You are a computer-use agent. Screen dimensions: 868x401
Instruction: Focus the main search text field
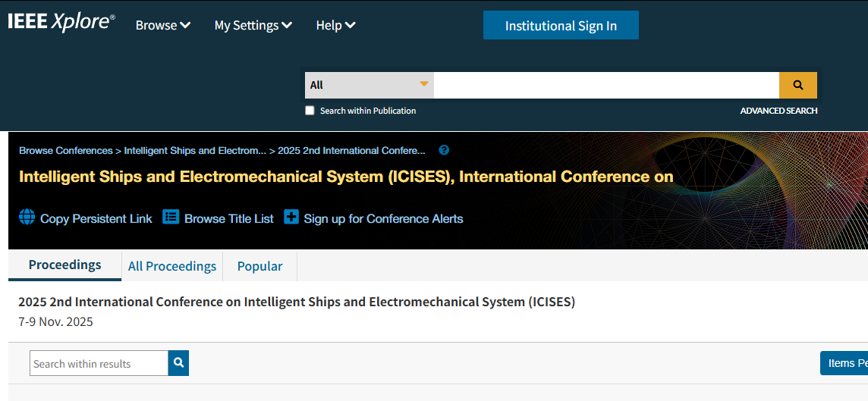click(x=606, y=85)
